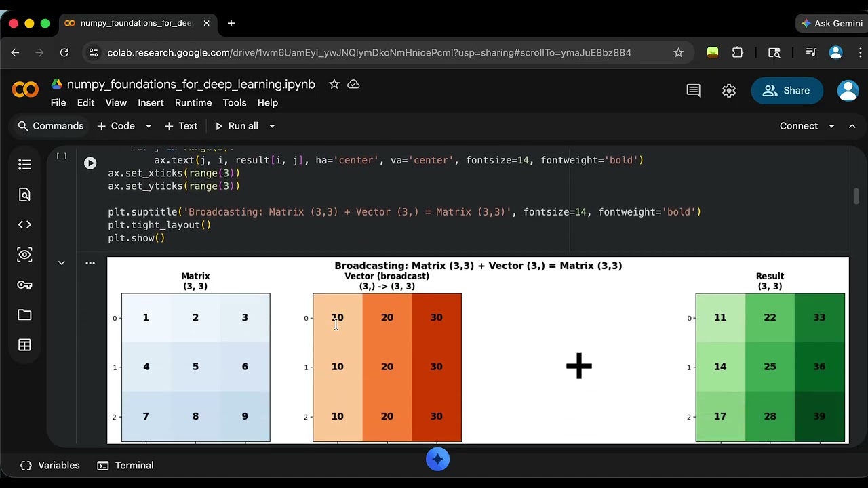Open the Terminal panel
This screenshot has height=488, width=868.
pos(125,466)
